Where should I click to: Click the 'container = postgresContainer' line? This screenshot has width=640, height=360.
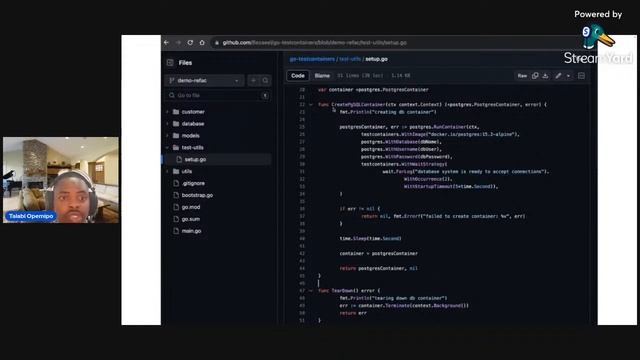click(x=378, y=253)
